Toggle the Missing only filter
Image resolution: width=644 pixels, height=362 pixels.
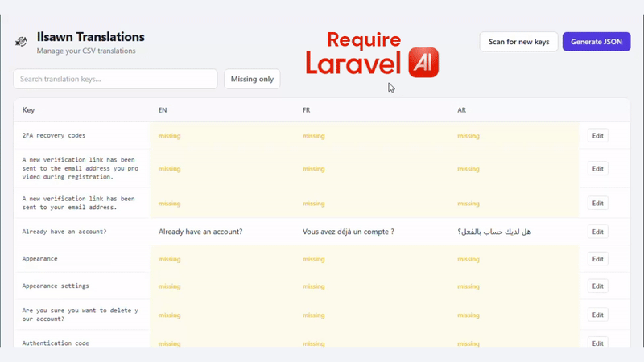[252, 79]
